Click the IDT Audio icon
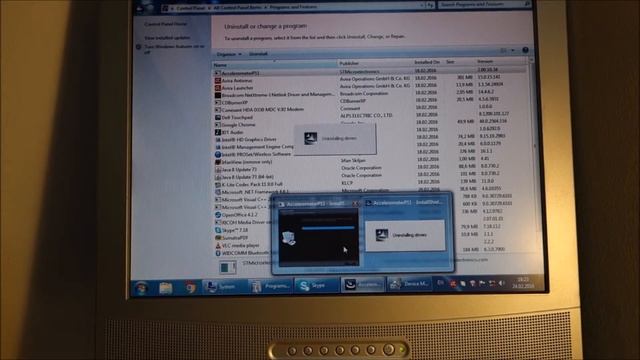This screenshot has width=640, height=360. point(218,132)
